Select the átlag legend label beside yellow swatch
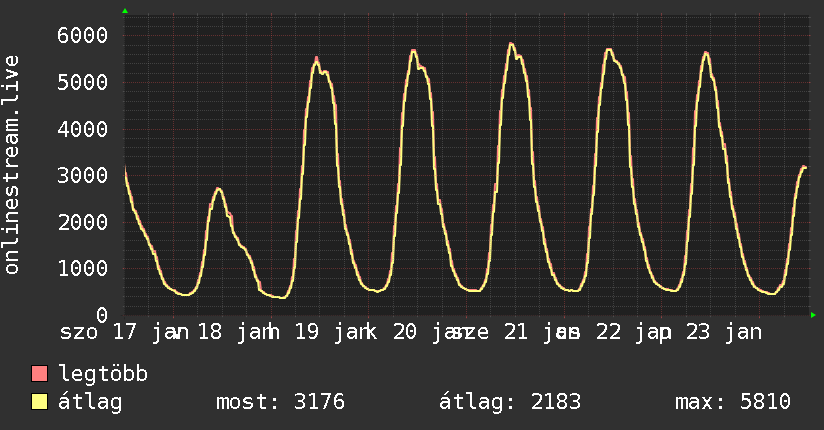Image resolution: width=824 pixels, height=430 pixels. point(90,403)
